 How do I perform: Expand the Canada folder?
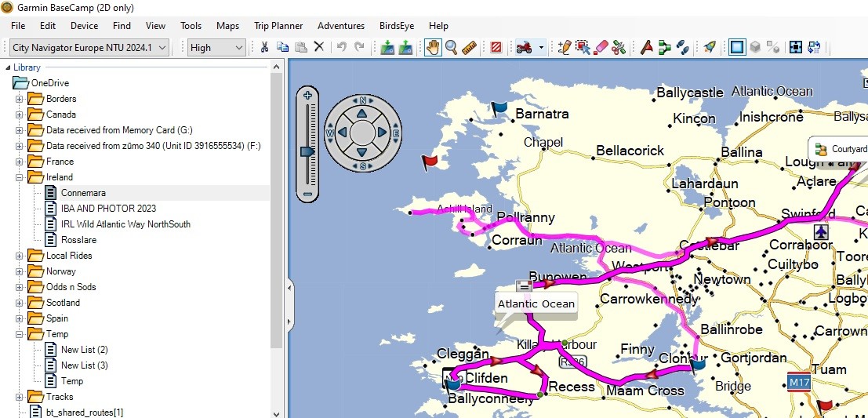click(x=20, y=114)
